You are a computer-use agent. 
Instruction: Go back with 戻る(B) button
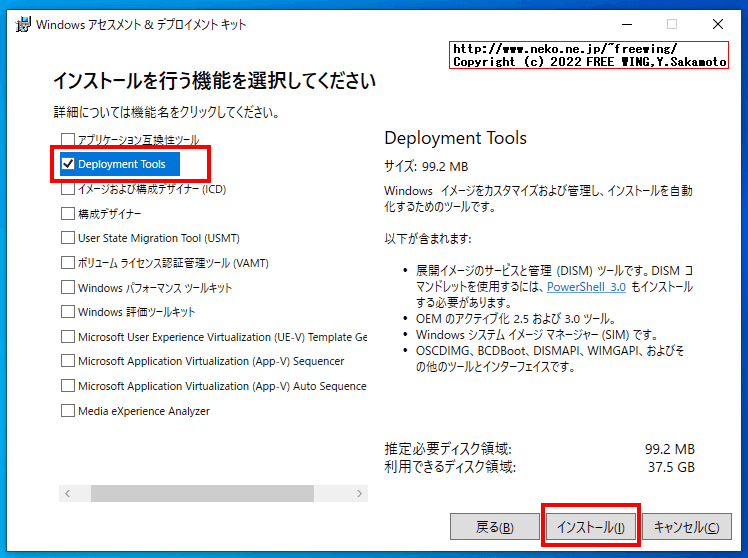(x=495, y=527)
